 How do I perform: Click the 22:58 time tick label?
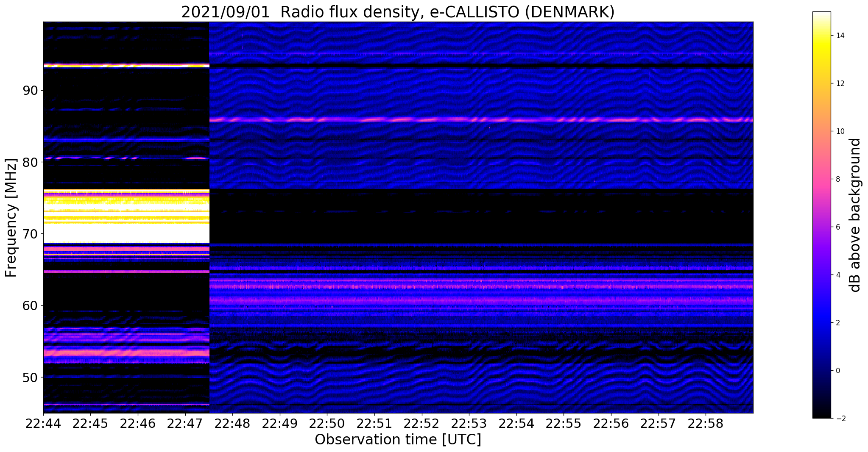tap(706, 424)
